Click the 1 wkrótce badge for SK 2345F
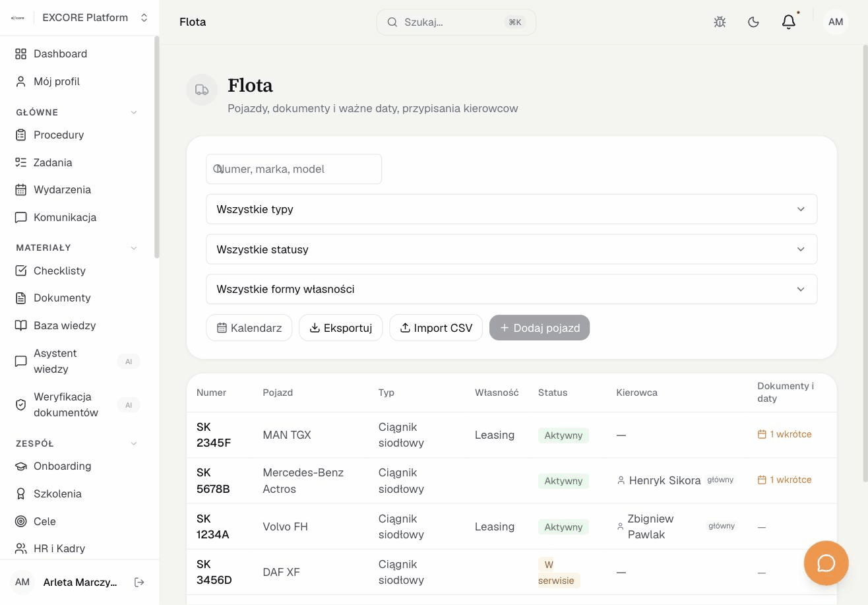The image size is (868, 605). [785, 434]
